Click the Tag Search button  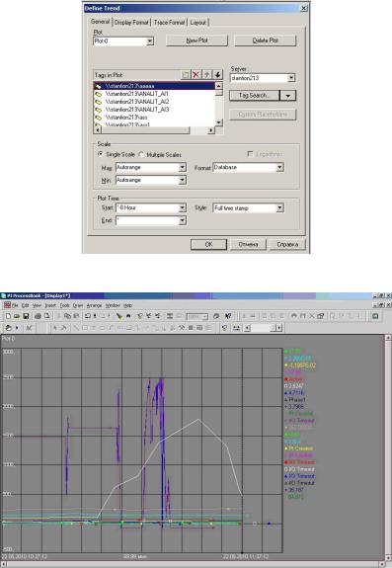coord(255,96)
